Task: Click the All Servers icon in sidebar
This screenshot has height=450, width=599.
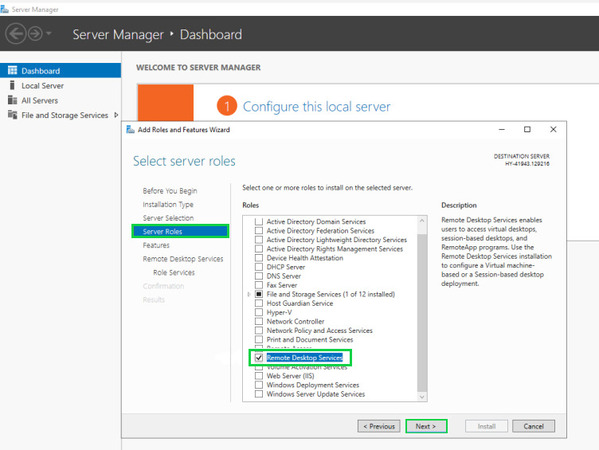Action: point(13,100)
